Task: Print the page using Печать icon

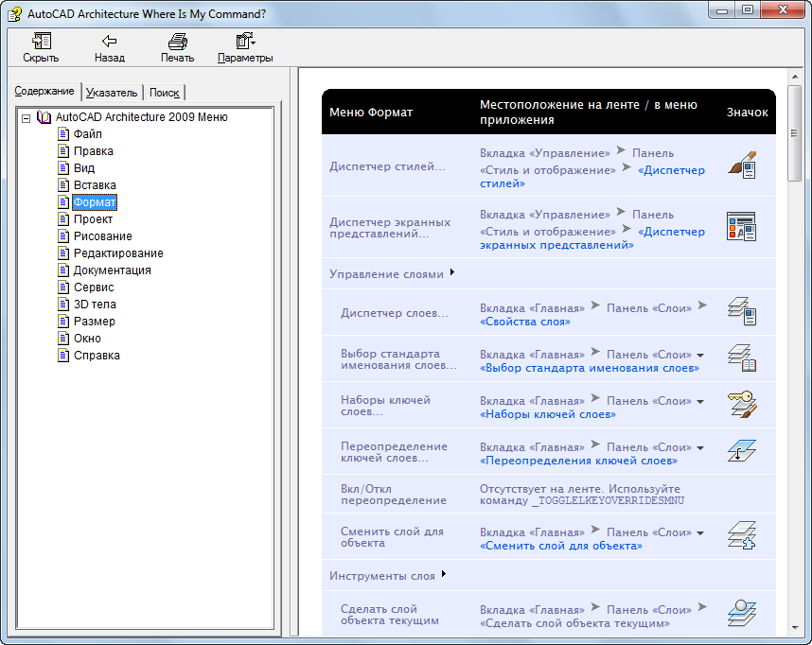Action: point(178,41)
